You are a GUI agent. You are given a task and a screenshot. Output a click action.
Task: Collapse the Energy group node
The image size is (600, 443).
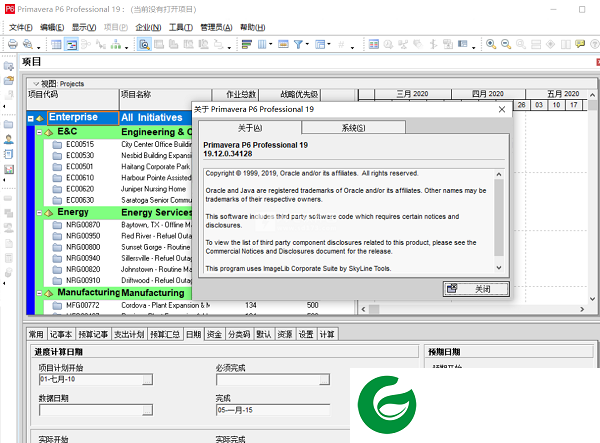pos(39,213)
